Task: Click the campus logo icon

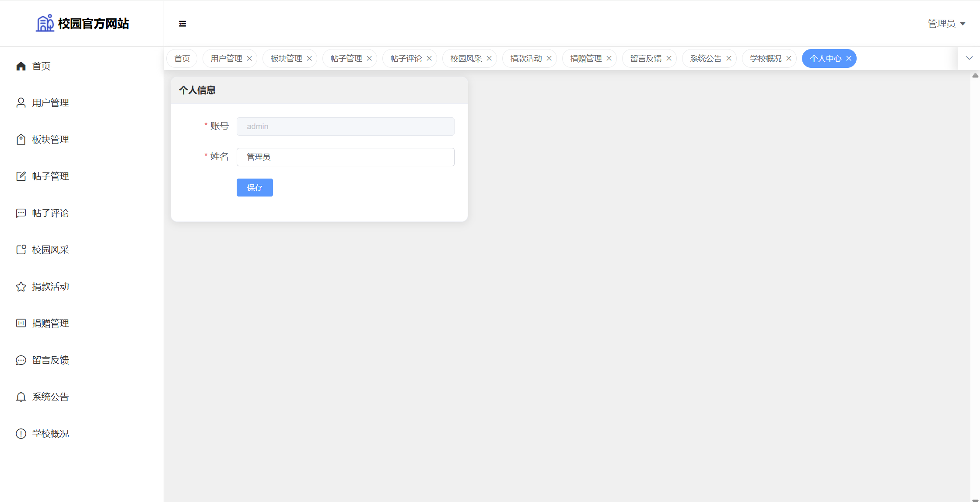Action: pyautogui.click(x=45, y=23)
